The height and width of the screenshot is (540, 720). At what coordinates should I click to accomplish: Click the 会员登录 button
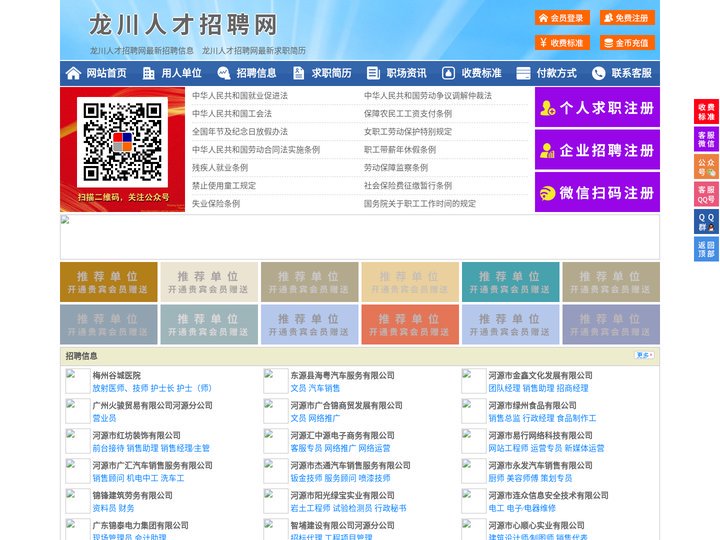[x=562, y=18]
